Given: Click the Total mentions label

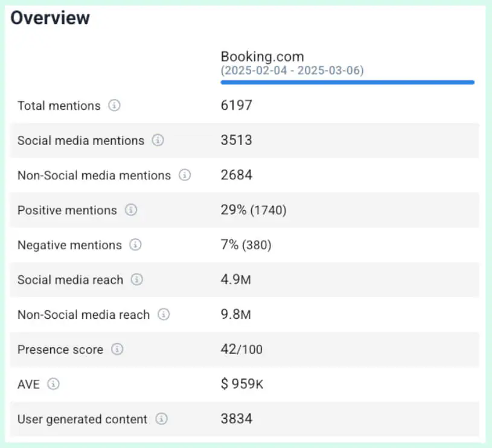Looking at the screenshot, I should 59,106.
